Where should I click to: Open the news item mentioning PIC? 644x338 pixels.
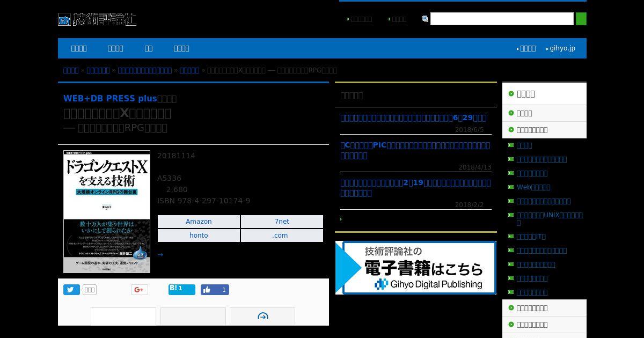tap(415, 150)
